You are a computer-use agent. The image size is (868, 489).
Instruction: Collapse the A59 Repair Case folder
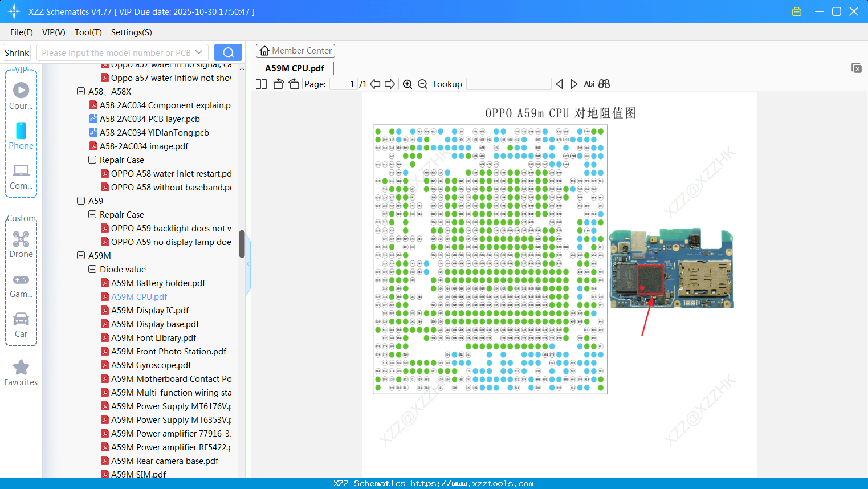tap(92, 214)
